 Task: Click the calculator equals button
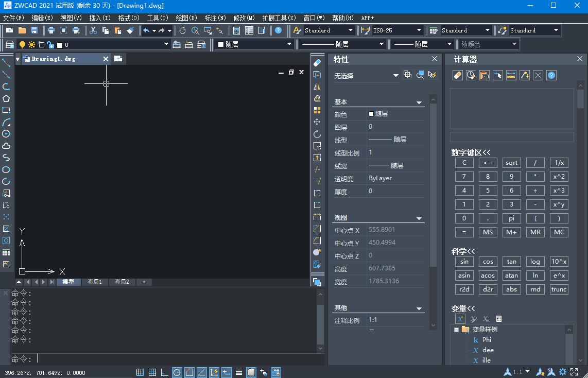[x=464, y=232]
